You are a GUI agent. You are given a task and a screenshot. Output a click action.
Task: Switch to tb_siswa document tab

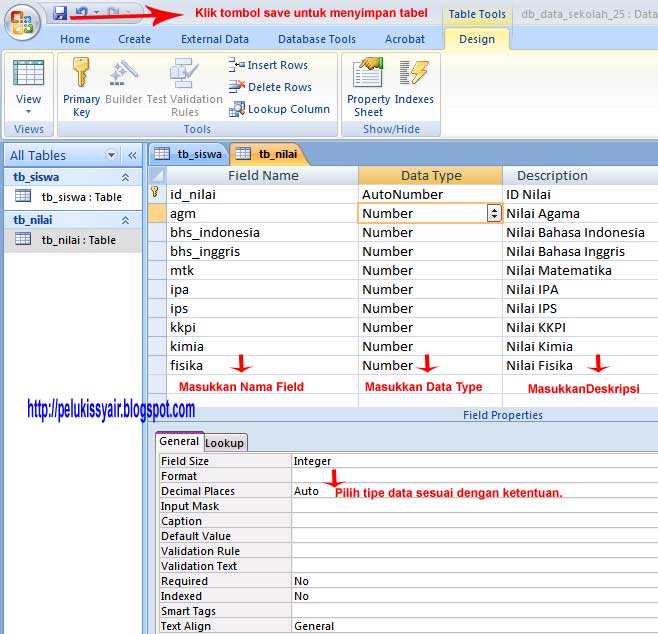[190, 154]
